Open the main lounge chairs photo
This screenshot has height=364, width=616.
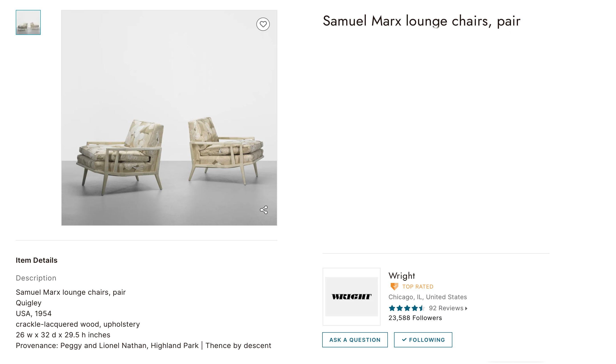click(x=169, y=118)
